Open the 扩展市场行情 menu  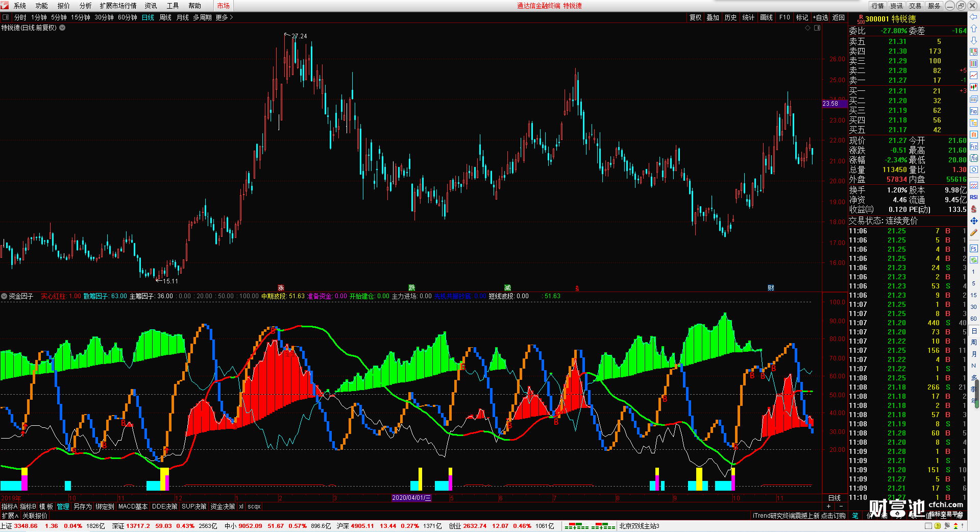point(118,6)
